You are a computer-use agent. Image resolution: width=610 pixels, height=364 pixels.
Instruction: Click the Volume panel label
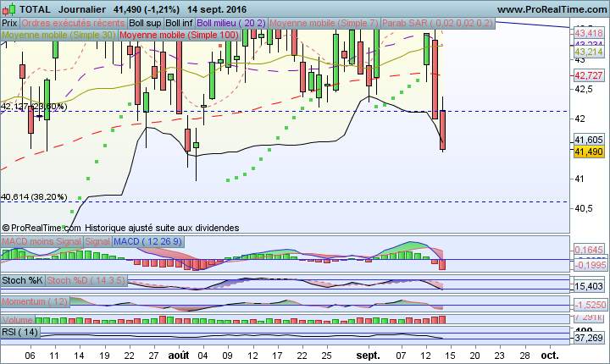(x=18, y=320)
